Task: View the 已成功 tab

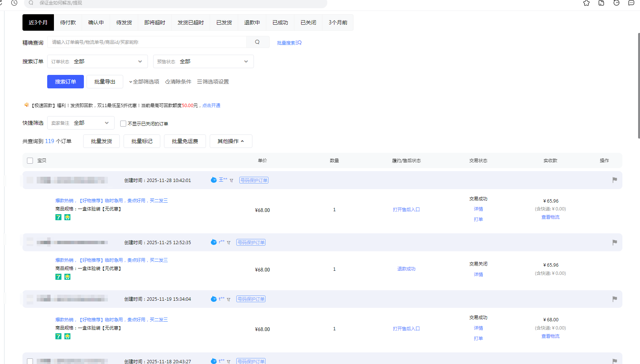Action: (280, 22)
